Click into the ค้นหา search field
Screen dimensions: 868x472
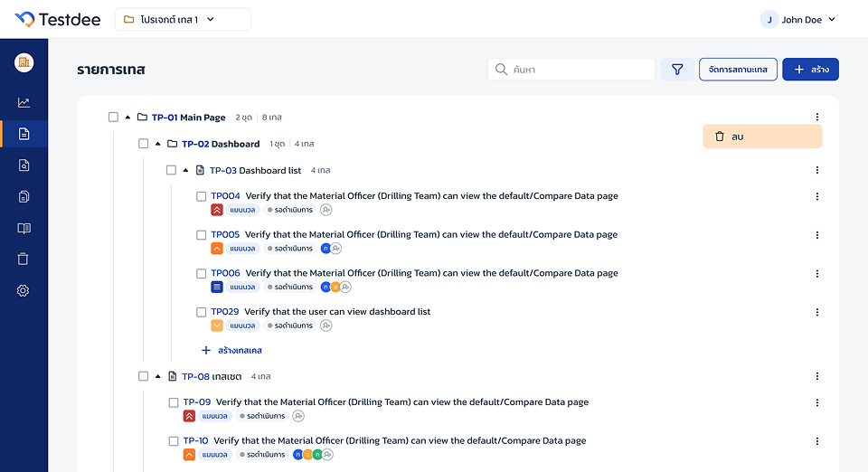[579, 70]
